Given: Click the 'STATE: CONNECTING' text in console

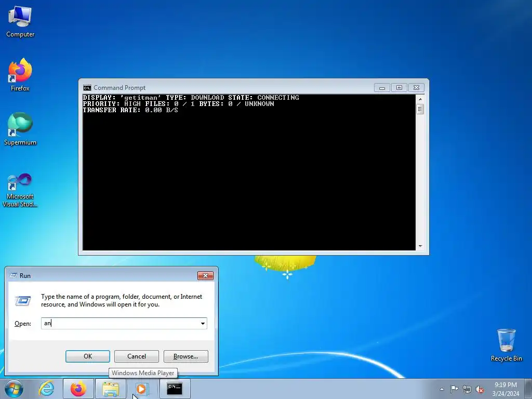Looking at the screenshot, I should [263, 98].
